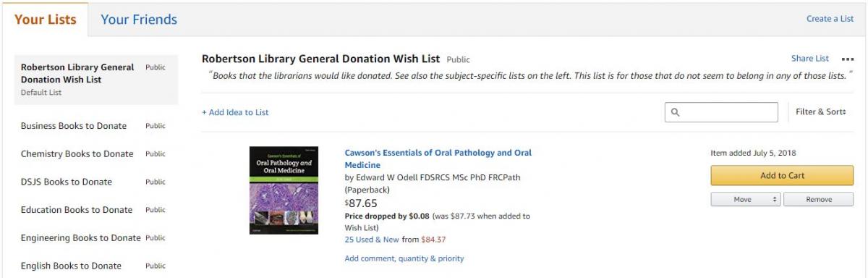Open the three-dot list options menu

point(848,59)
